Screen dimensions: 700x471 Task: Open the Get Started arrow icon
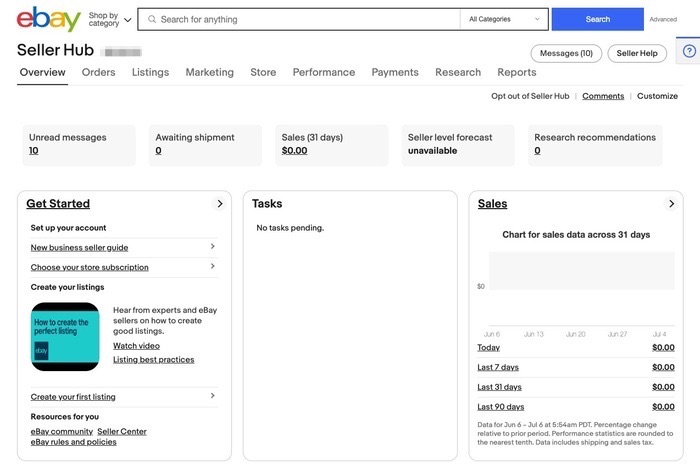[x=220, y=204]
